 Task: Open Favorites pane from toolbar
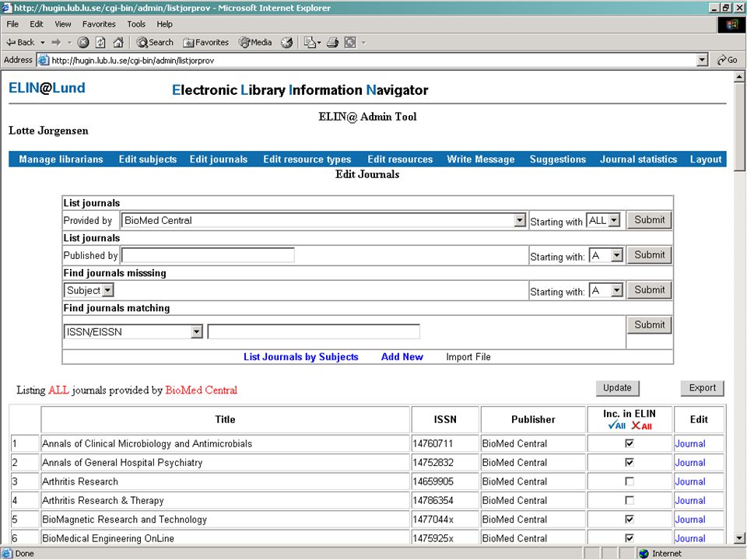pyautogui.click(x=205, y=42)
